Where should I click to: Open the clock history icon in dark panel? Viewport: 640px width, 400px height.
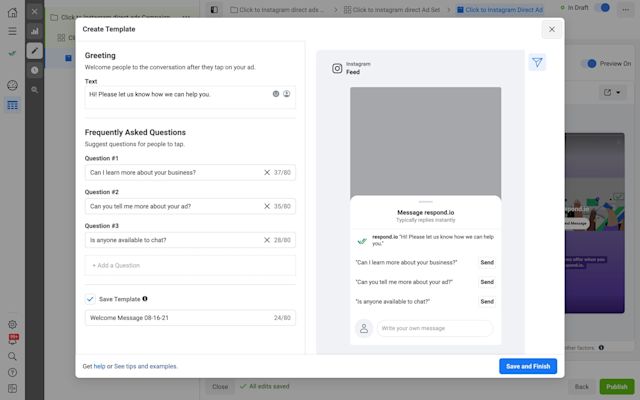(34, 70)
